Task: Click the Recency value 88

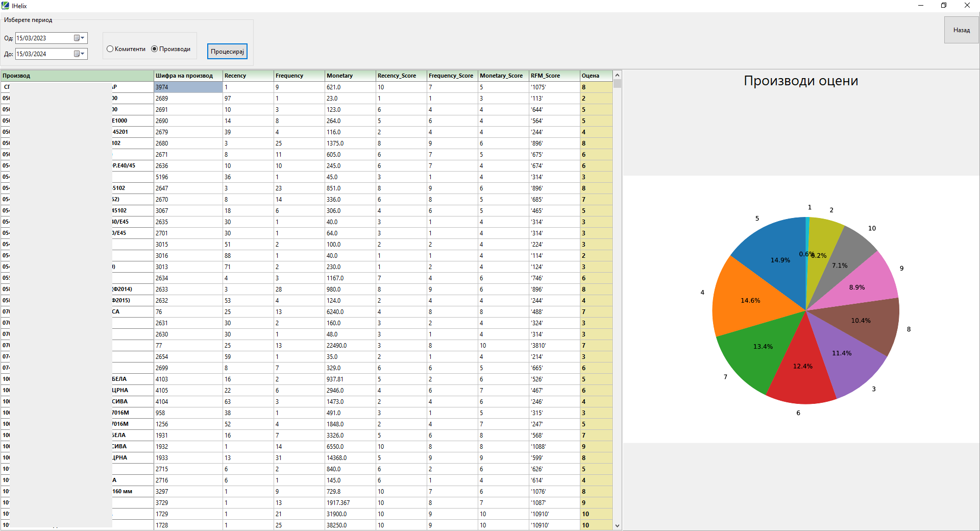Action: pyautogui.click(x=248, y=256)
